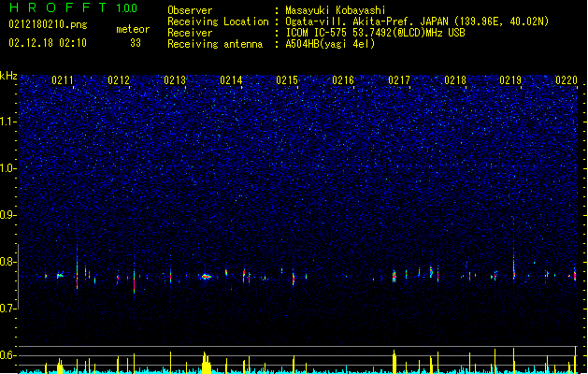
Task: Click the observer name Masayuki Kobayashi
Action: point(336,10)
